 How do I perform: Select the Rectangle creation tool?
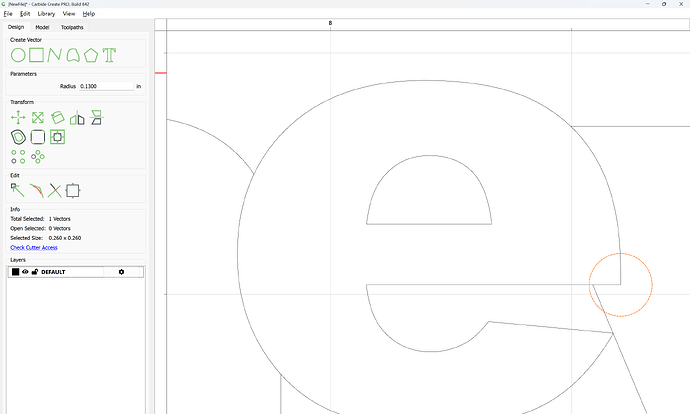(36, 55)
